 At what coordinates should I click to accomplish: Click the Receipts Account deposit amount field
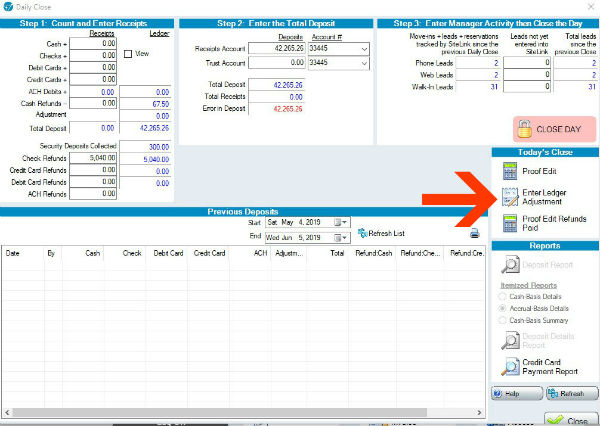point(277,49)
